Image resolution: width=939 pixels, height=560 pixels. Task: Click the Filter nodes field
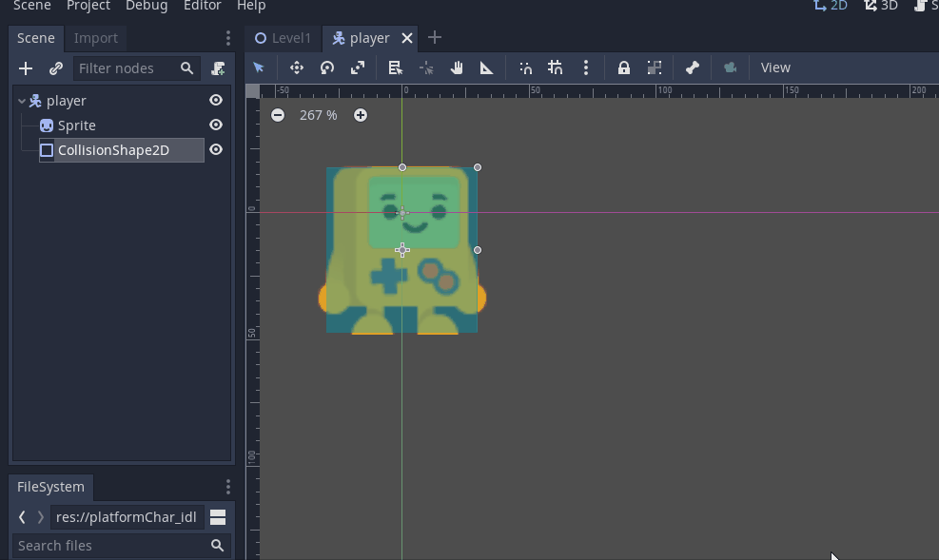pyautogui.click(x=137, y=68)
